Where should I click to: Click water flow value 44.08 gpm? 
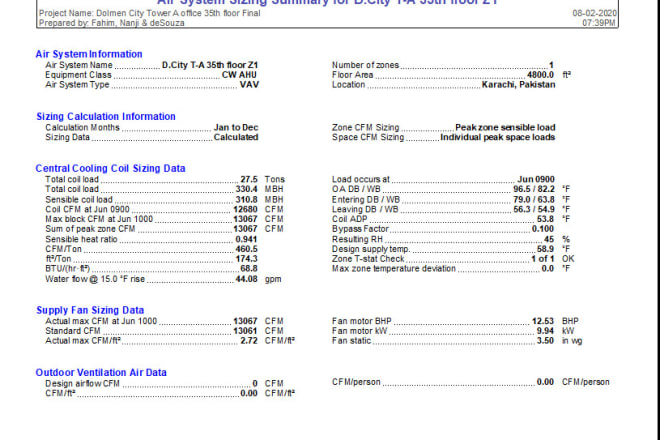click(x=246, y=279)
